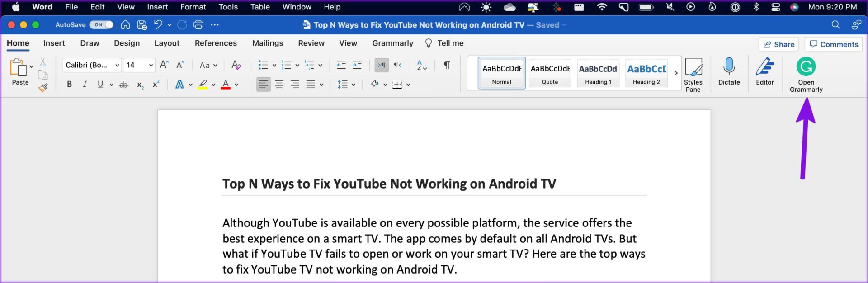Toggle left-to-right text direction
This screenshot has height=283, width=868.
[x=382, y=65]
